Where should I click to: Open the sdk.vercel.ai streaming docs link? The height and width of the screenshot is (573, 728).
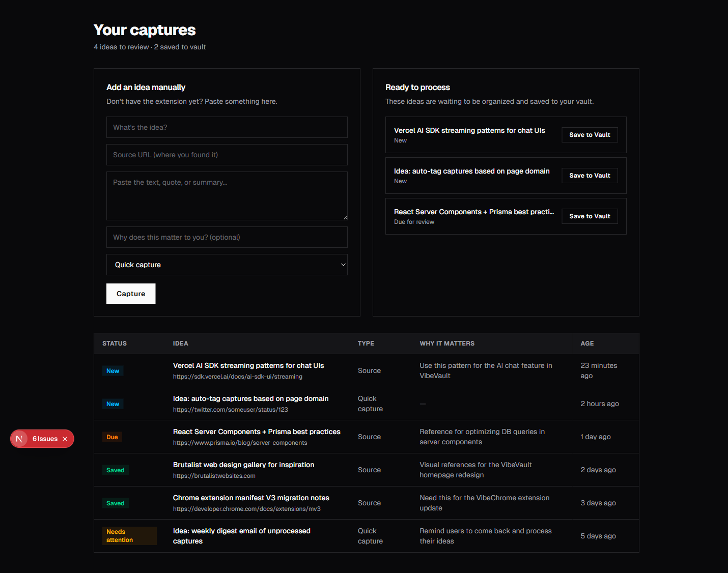coord(237,377)
